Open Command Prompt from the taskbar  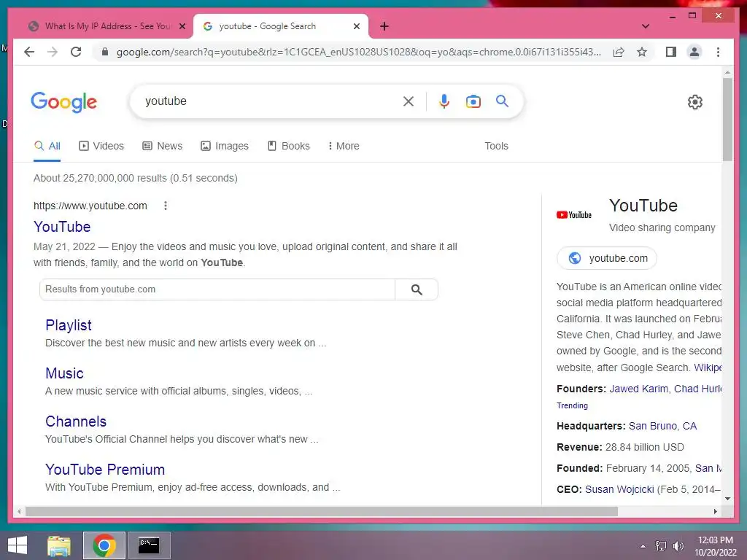tap(149, 545)
